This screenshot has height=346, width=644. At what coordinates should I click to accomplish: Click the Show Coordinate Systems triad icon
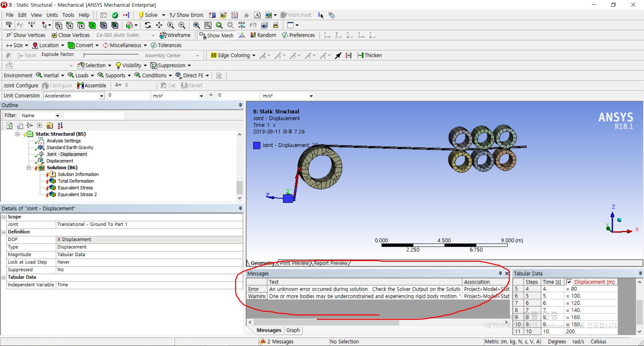coord(242,35)
